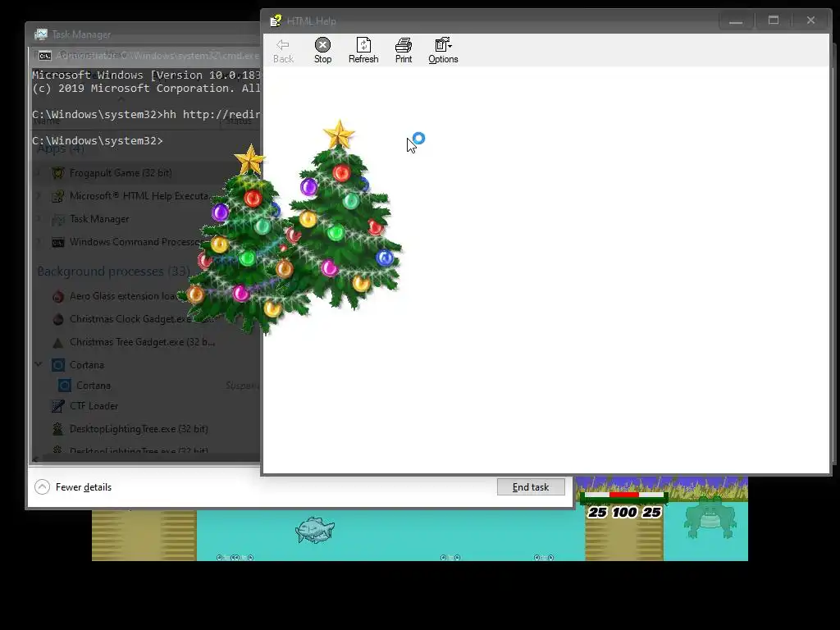Click the cmd.exe title bar icon

tap(45, 56)
